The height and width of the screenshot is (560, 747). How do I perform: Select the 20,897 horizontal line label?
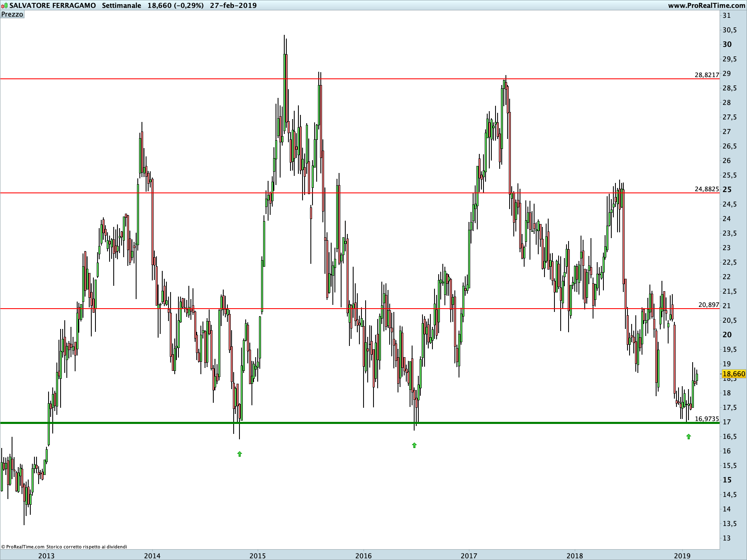pos(708,304)
